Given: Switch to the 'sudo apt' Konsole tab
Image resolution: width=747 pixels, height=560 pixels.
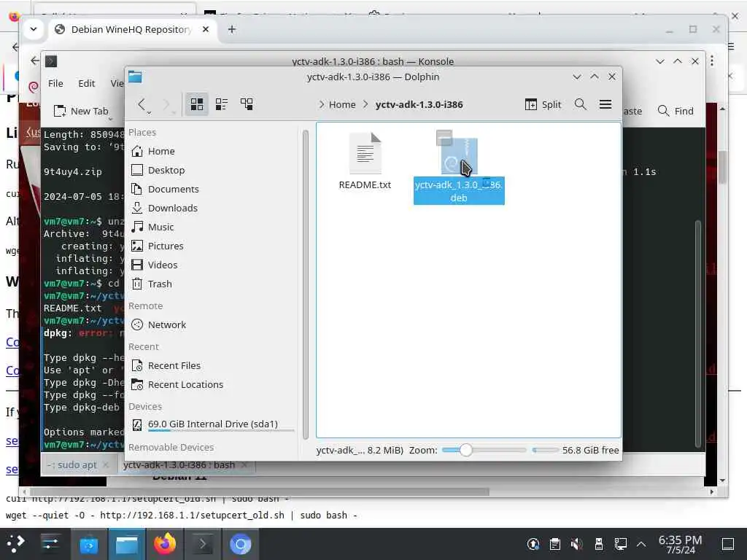Looking at the screenshot, I should click(x=72, y=464).
